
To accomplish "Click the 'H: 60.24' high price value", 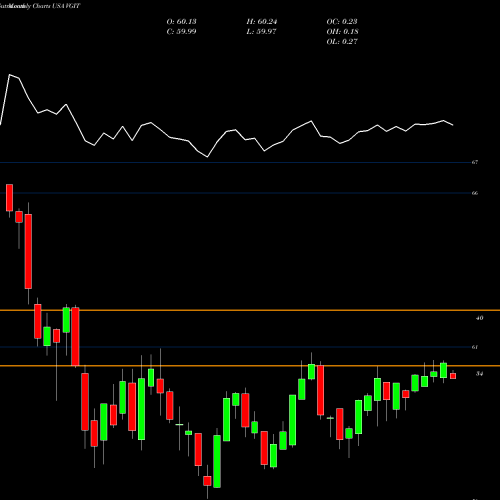I will pos(262,22).
